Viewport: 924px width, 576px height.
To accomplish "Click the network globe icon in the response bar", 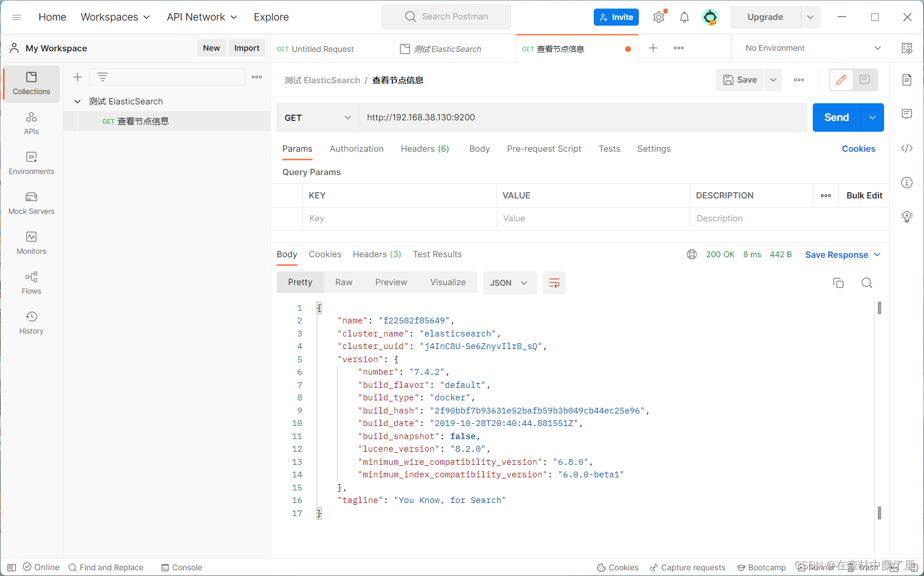I will 692,254.
